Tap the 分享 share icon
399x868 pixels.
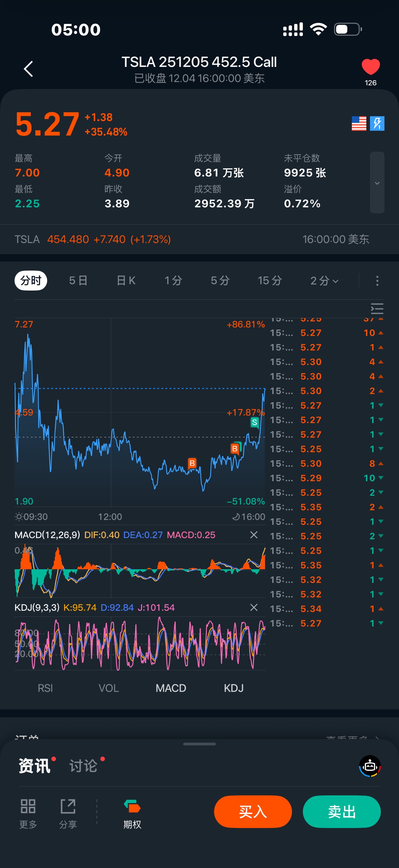68,813
